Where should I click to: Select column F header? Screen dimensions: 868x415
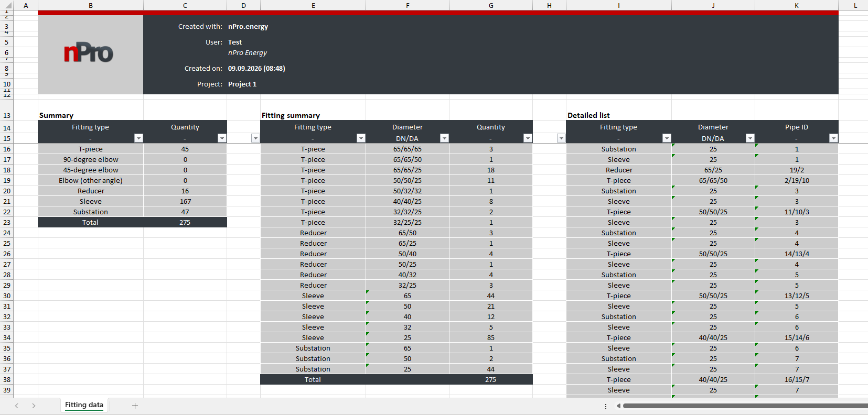[x=408, y=5]
